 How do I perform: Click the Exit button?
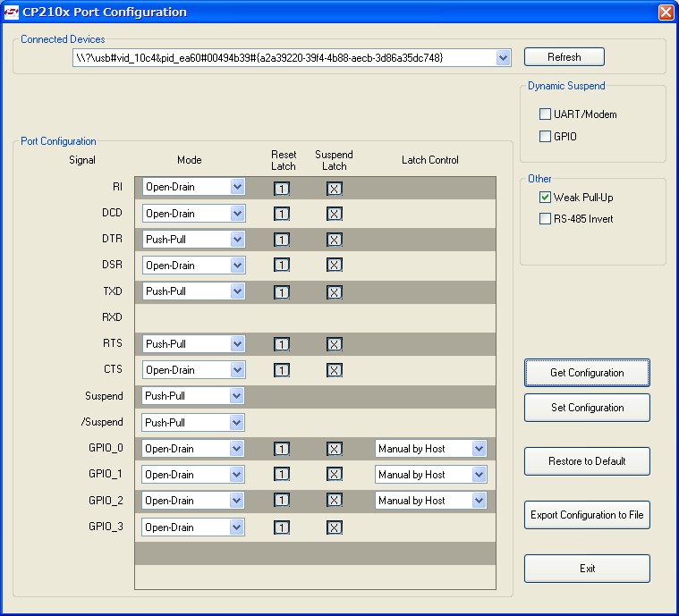(x=587, y=569)
